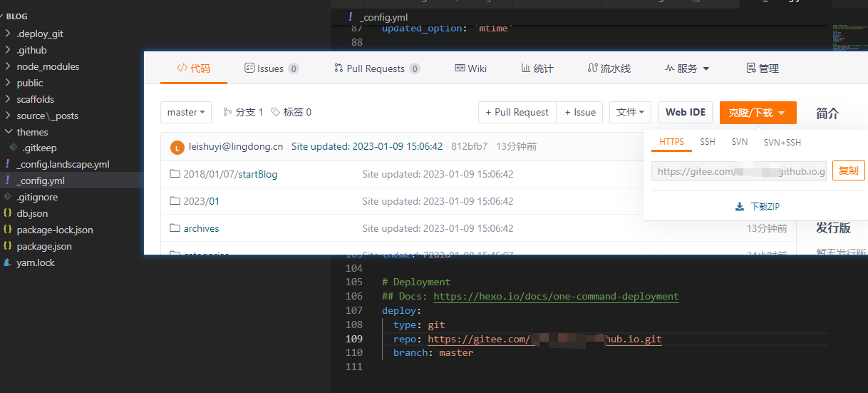The height and width of the screenshot is (393, 868).
Task: Open the Wiki tab
Action: tap(471, 68)
